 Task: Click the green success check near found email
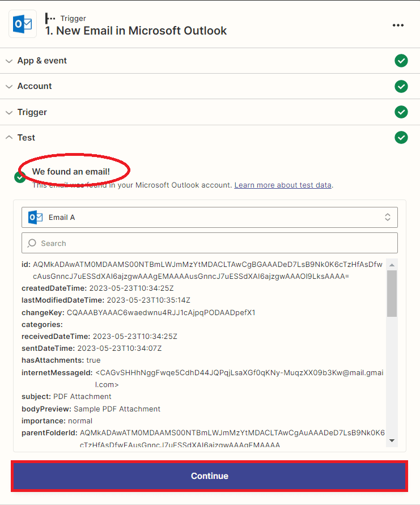tap(20, 177)
